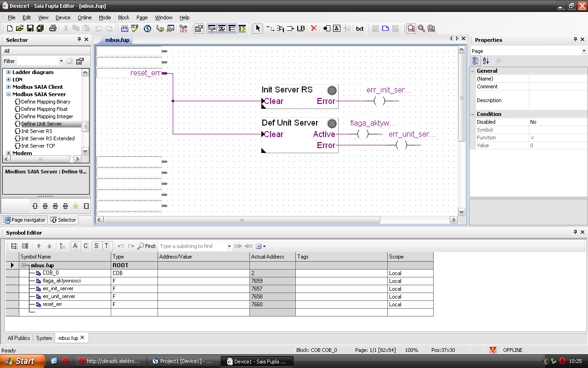Toggle the C view button in Symbol Editor
Screen dimensions: 588x368
point(85,246)
